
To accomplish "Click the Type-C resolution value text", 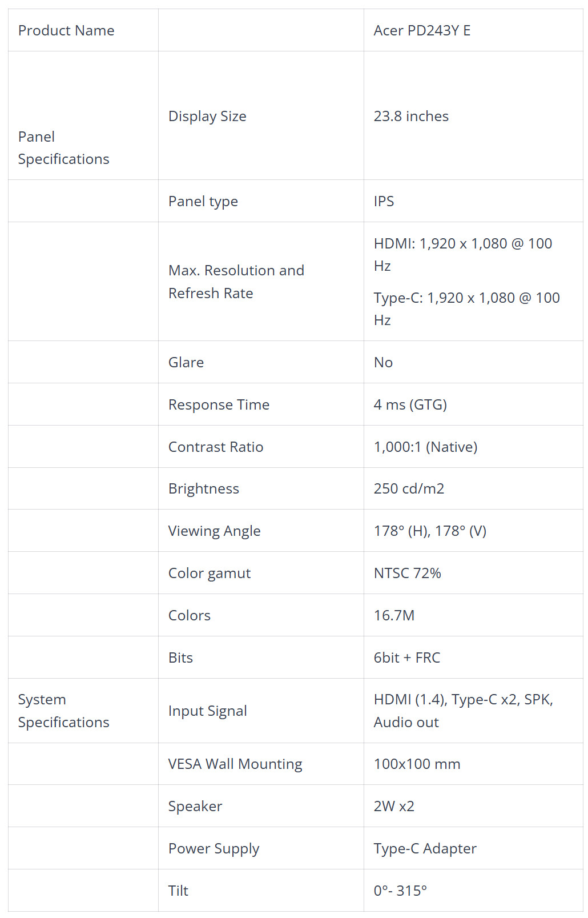I will (x=466, y=308).
